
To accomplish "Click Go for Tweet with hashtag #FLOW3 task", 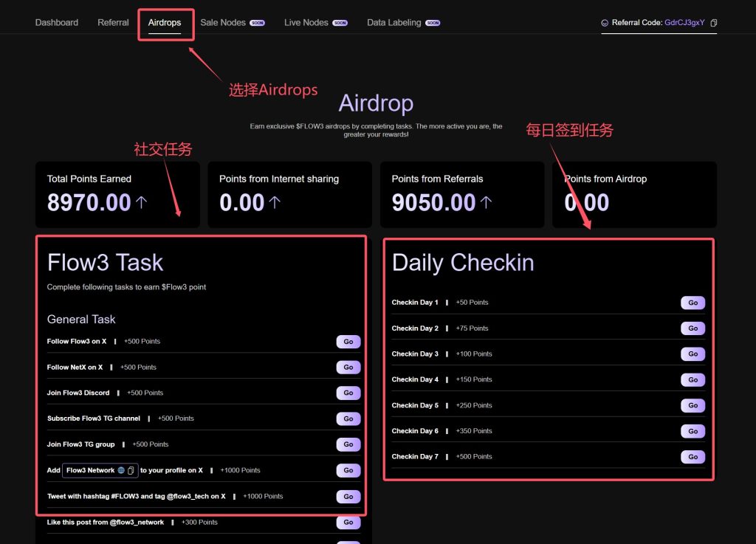I will point(348,496).
